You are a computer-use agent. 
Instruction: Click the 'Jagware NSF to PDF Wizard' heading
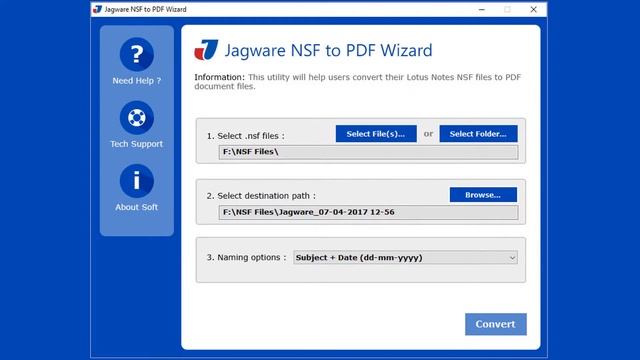pos(328,51)
